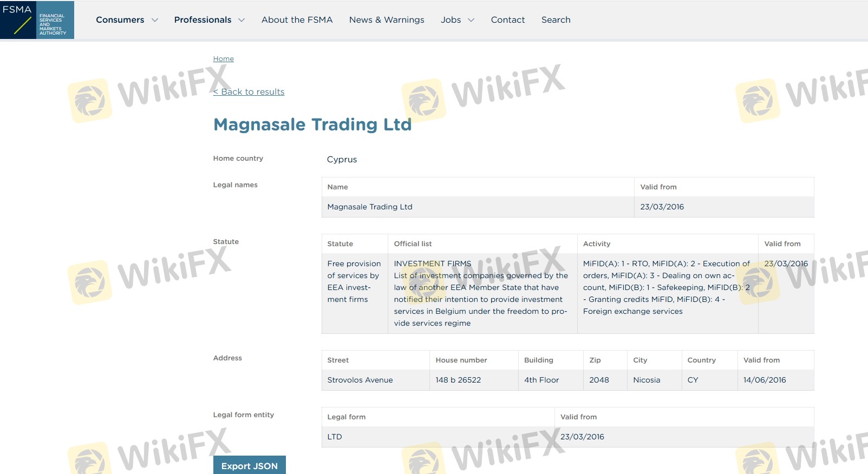Screen dimensions: 868x474
Task: Click the Free provision of services cell
Action: click(355, 293)
